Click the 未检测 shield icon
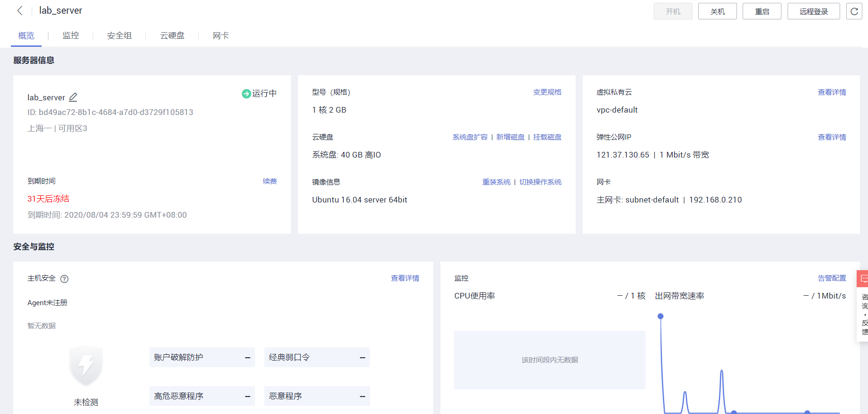868x414 pixels. tap(86, 366)
